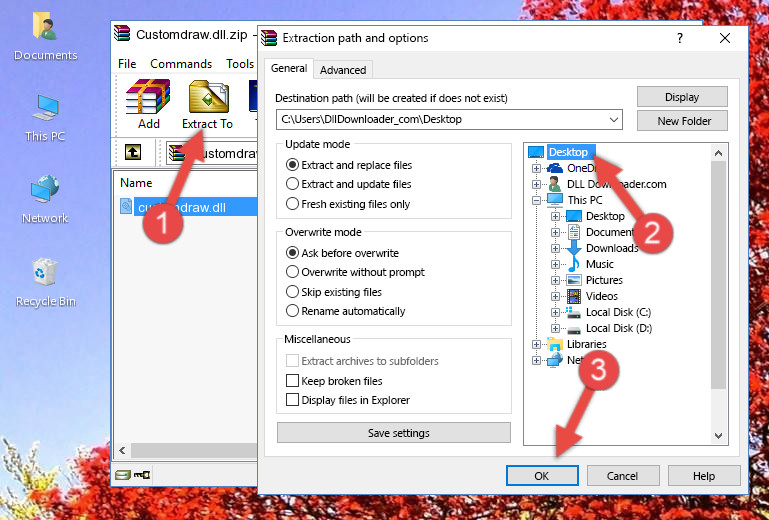
Task: Switch to the Advanced tab
Action: 343,70
